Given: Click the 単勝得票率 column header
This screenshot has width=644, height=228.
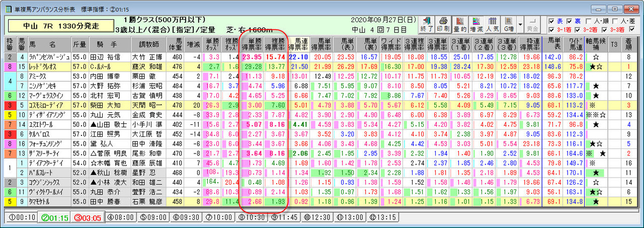Looking at the screenshot, I should pos(252,44).
